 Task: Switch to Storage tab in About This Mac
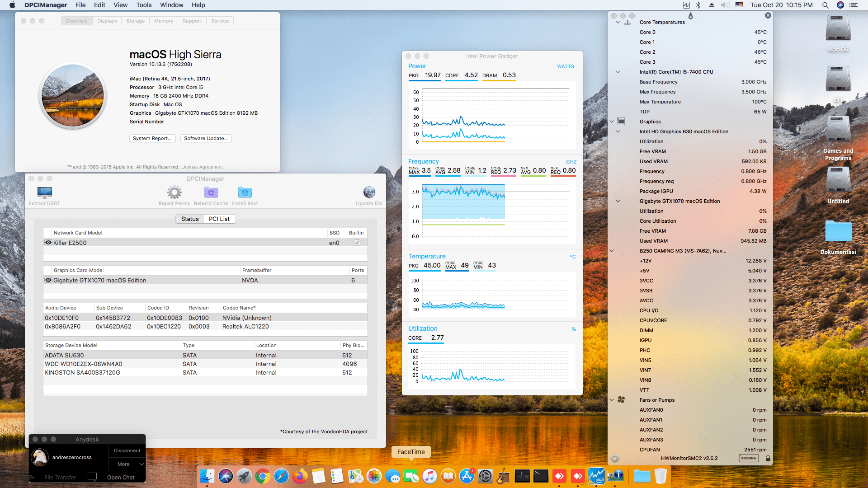tap(136, 21)
